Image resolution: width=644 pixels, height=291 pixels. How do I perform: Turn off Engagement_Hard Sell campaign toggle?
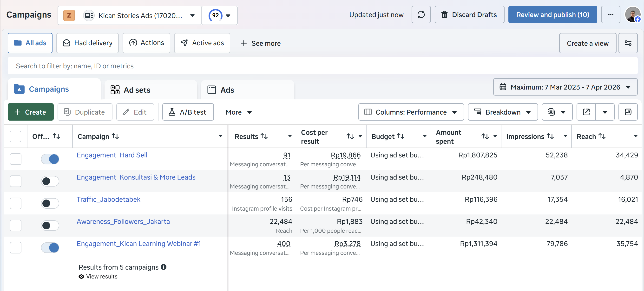(50, 159)
